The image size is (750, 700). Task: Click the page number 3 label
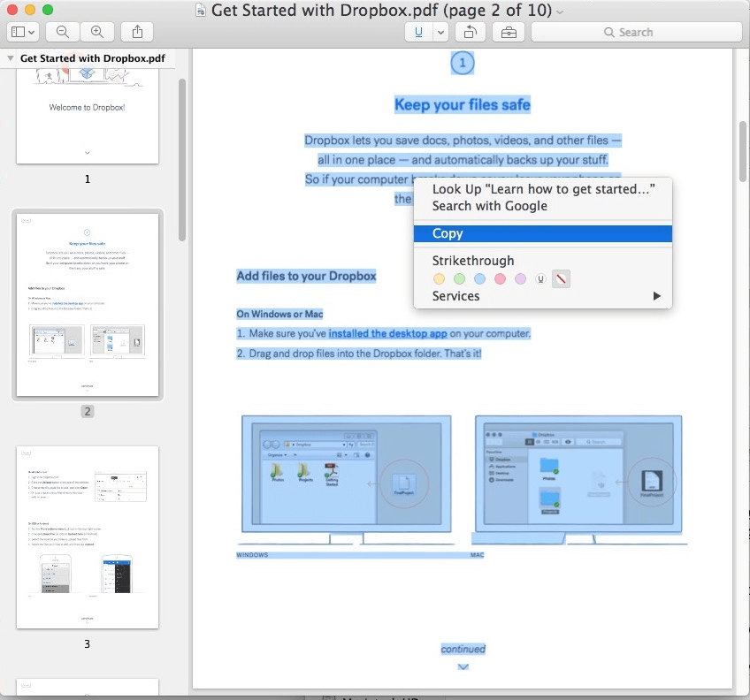87,644
